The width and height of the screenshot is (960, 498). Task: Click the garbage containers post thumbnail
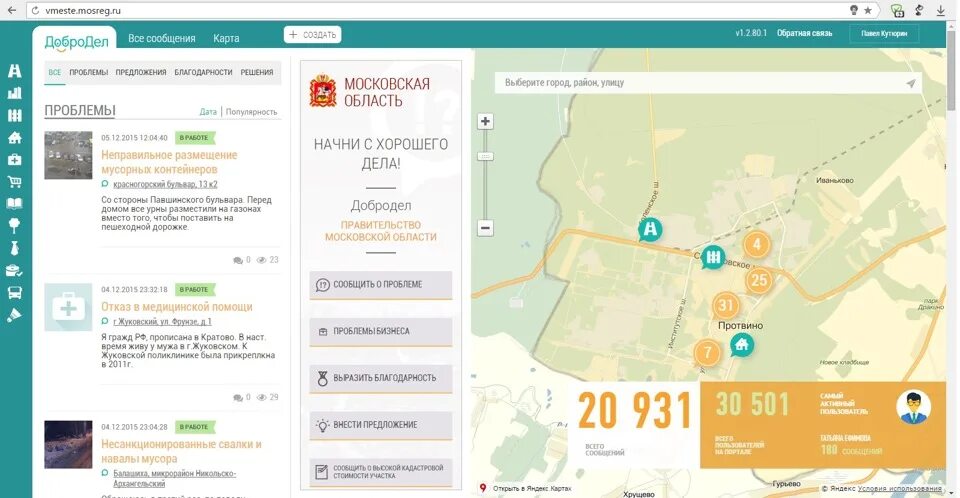pos(68,155)
